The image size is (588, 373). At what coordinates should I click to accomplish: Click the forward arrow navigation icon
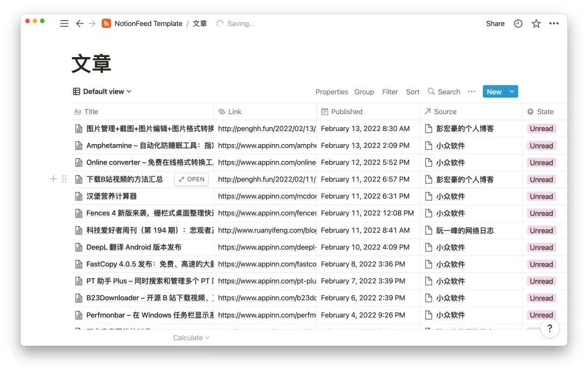[93, 23]
